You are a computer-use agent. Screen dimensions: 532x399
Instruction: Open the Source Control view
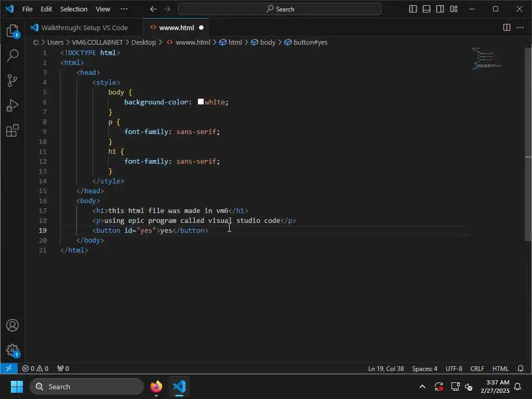click(12, 81)
